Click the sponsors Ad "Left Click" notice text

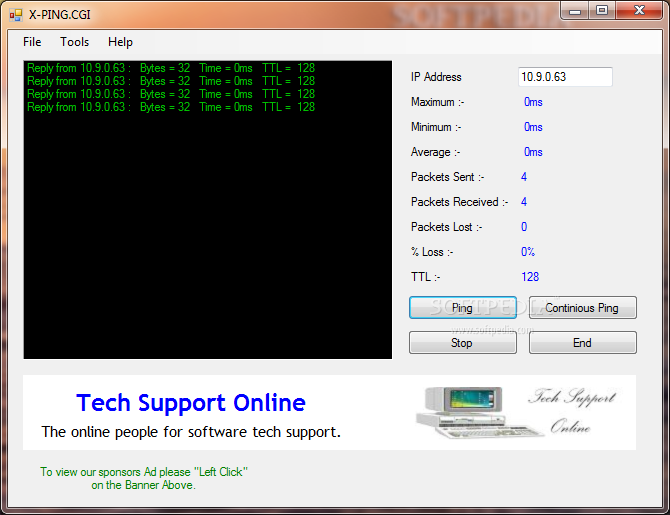144,478
